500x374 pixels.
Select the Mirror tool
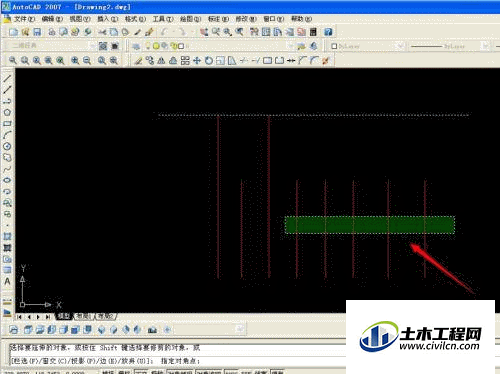point(161,61)
